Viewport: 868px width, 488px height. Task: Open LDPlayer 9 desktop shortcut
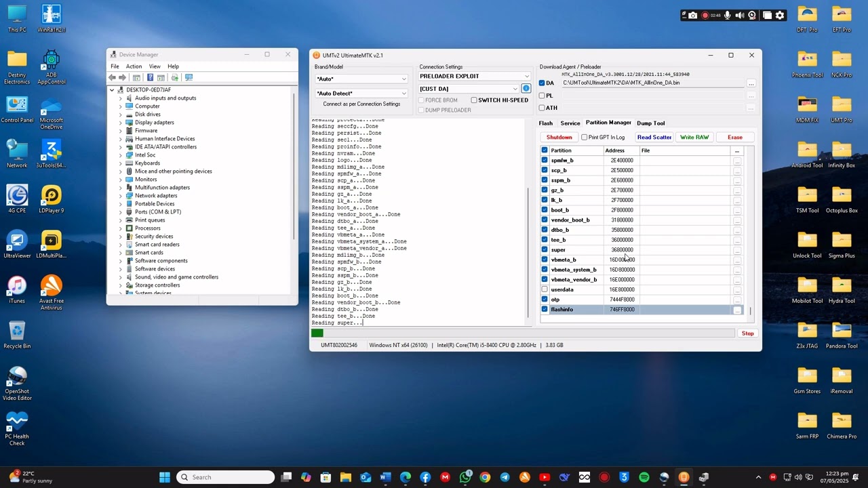tap(51, 199)
